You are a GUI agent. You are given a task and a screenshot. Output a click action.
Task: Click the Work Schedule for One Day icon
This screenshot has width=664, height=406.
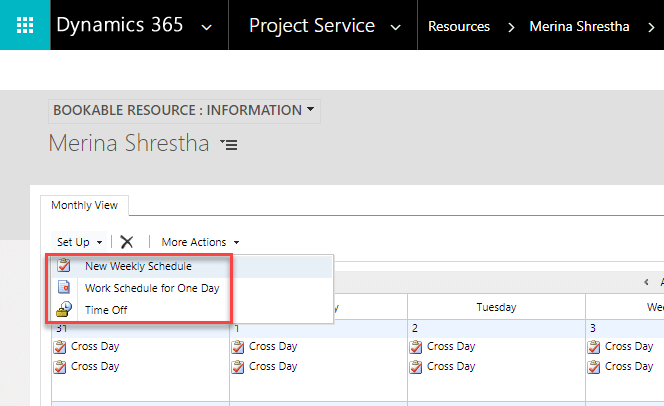[64, 287]
